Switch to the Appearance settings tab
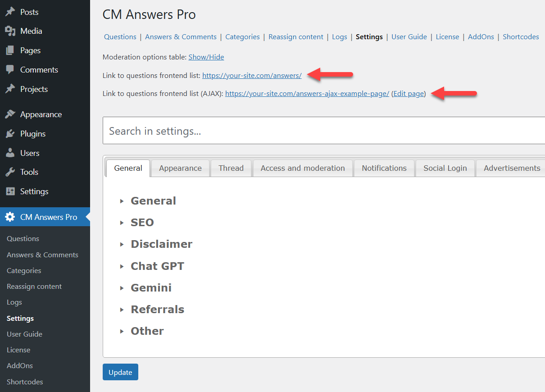Viewport: 545px width, 392px height. tap(180, 168)
